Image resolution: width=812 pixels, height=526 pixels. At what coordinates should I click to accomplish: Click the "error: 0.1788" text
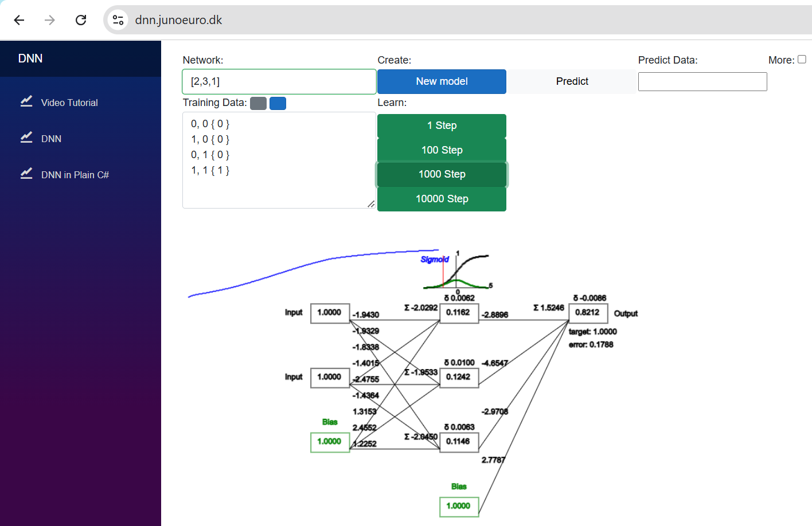[x=591, y=345]
